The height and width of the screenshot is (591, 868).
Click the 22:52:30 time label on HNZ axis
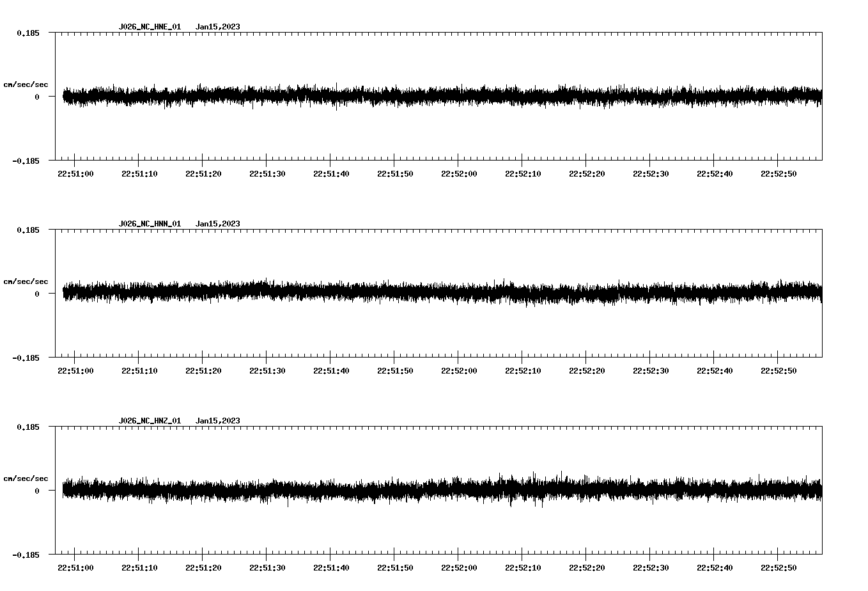(x=651, y=568)
